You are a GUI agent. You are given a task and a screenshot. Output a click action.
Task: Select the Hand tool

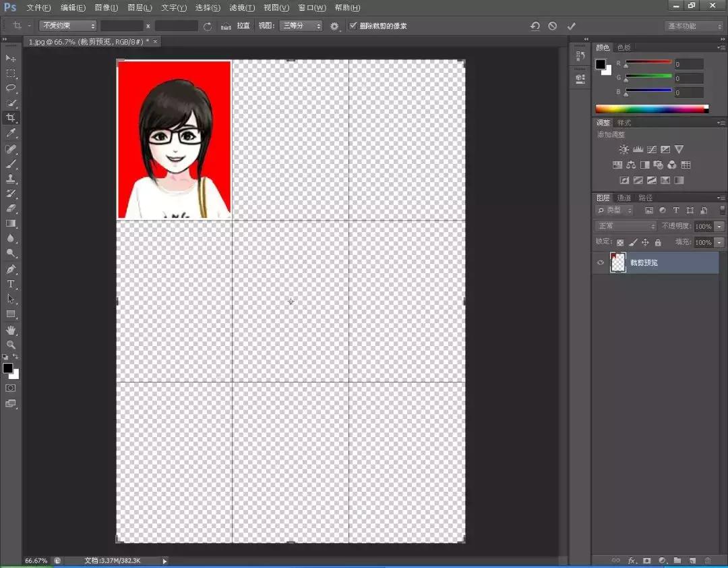pos(9,330)
